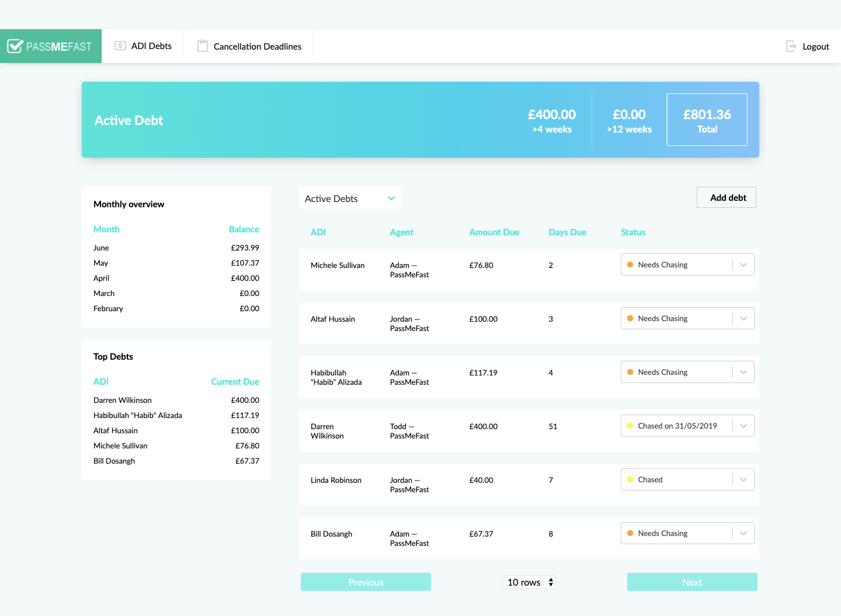Viewport: 841px width, 616px height.
Task: Open status dropdown for Habibullah Alizada
Action: pos(687,372)
